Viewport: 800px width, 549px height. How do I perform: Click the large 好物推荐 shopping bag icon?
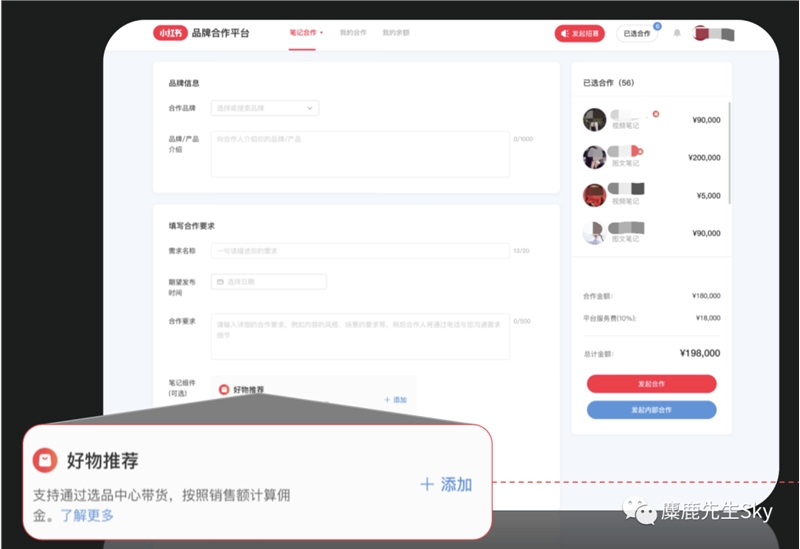coord(45,461)
